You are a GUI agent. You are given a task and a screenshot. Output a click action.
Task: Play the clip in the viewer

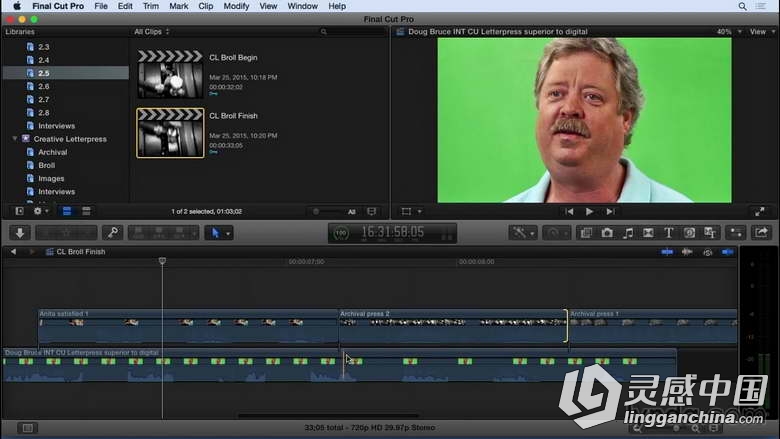click(589, 211)
